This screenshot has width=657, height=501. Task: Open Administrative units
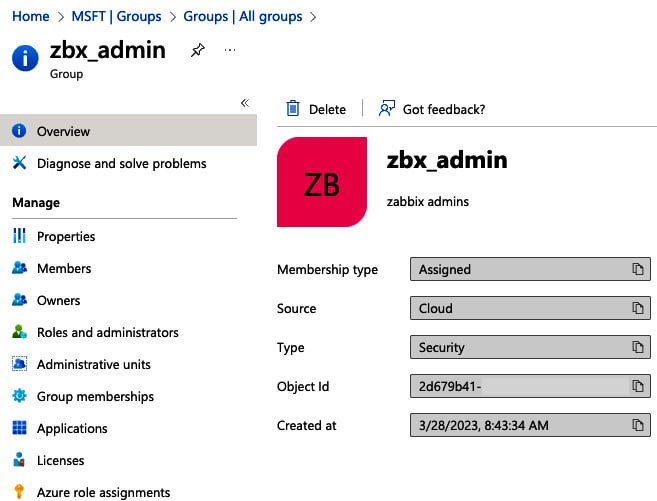(94, 364)
